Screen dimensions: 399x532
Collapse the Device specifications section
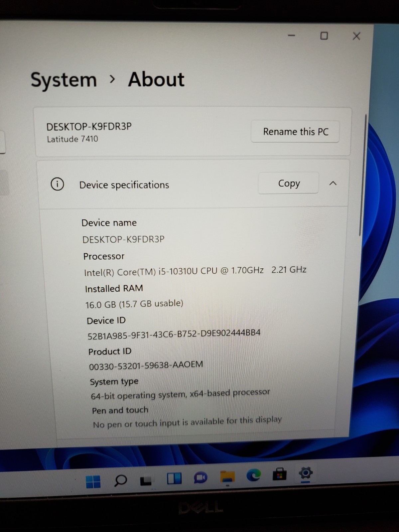pos(333,183)
